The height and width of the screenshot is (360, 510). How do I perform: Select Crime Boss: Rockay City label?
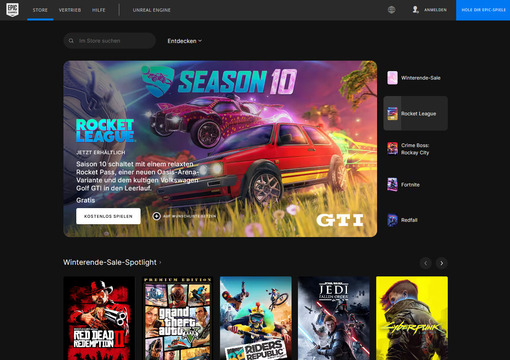[415, 149]
